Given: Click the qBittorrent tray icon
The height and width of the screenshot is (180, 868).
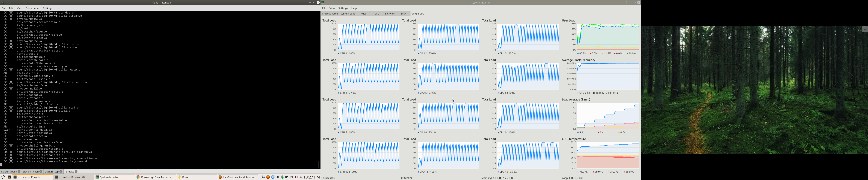Looking at the screenshot, I should pyautogui.click(x=273, y=177).
